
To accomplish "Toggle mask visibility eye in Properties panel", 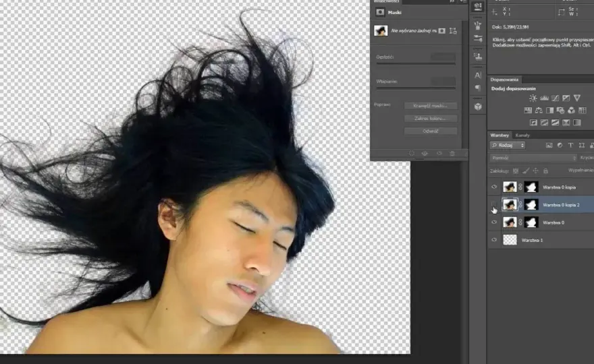I will (439, 154).
